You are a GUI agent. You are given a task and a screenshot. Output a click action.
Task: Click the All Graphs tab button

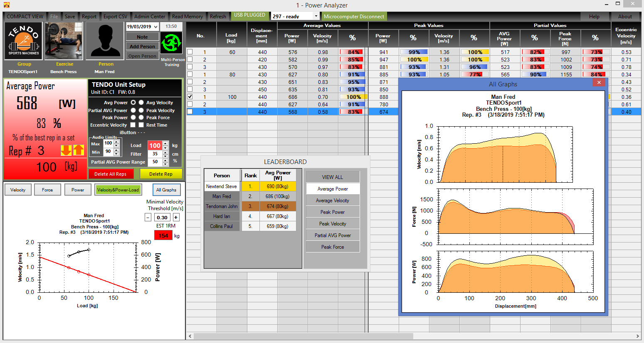point(166,190)
